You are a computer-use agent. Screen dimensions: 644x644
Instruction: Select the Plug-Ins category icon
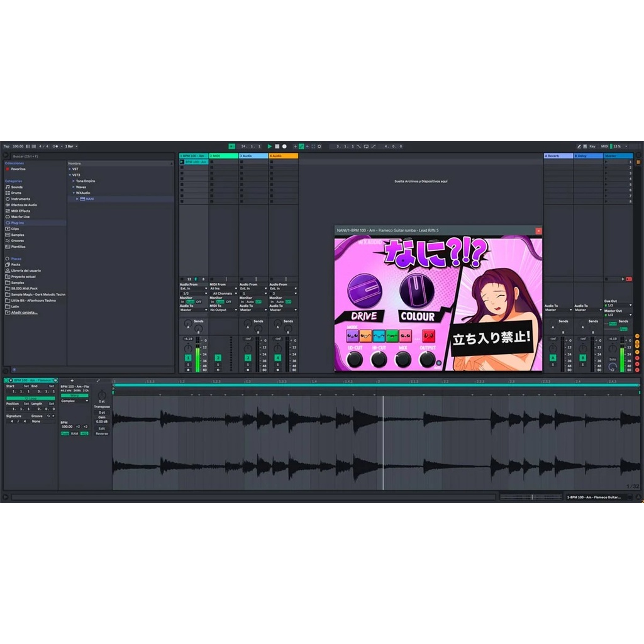click(x=8, y=223)
